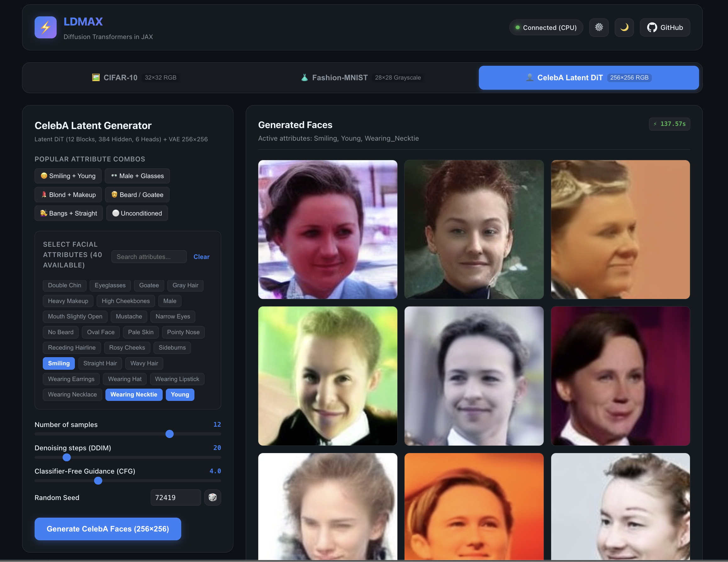Open the face thumbnail with lime green background

tap(328, 376)
